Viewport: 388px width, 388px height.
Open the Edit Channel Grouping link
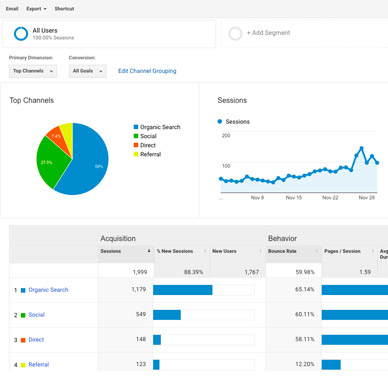(x=147, y=71)
